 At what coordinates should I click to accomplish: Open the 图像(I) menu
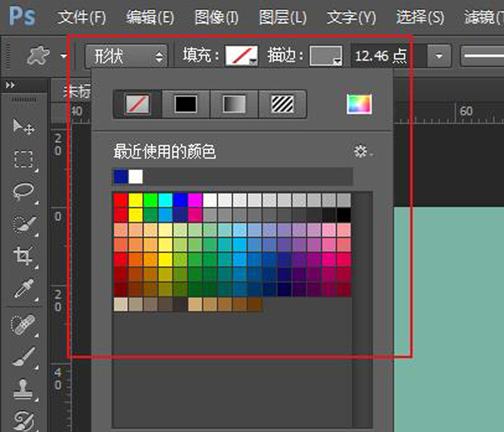[x=217, y=18]
